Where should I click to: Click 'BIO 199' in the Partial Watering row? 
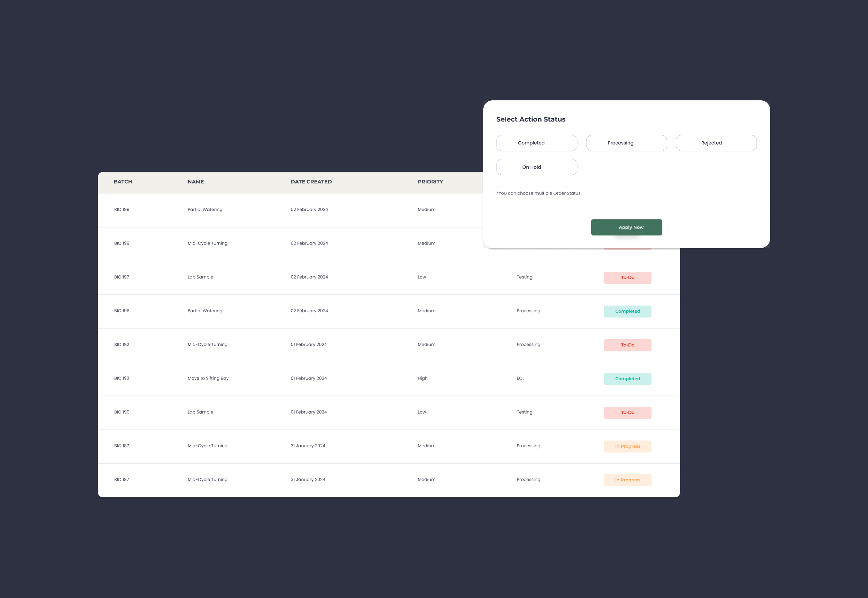click(x=122, y=209)
